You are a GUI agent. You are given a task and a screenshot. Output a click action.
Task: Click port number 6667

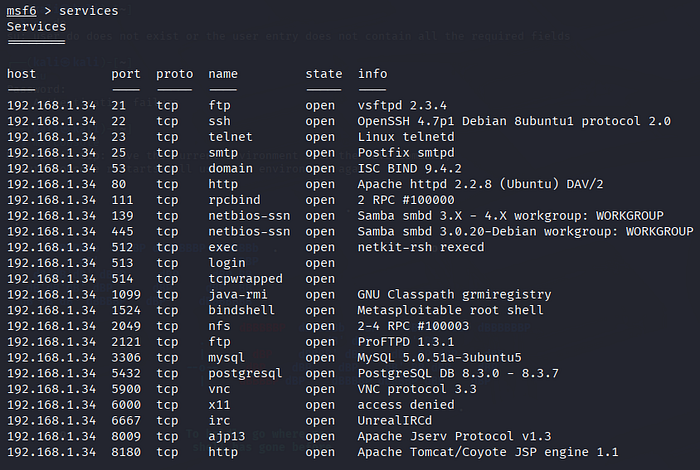tap(126, 421)
